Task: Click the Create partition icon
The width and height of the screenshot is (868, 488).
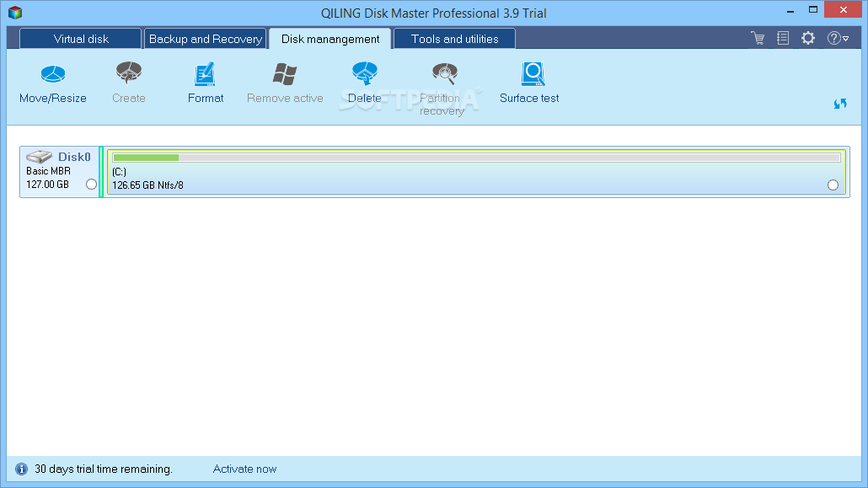Action: [x=129, y=73]
